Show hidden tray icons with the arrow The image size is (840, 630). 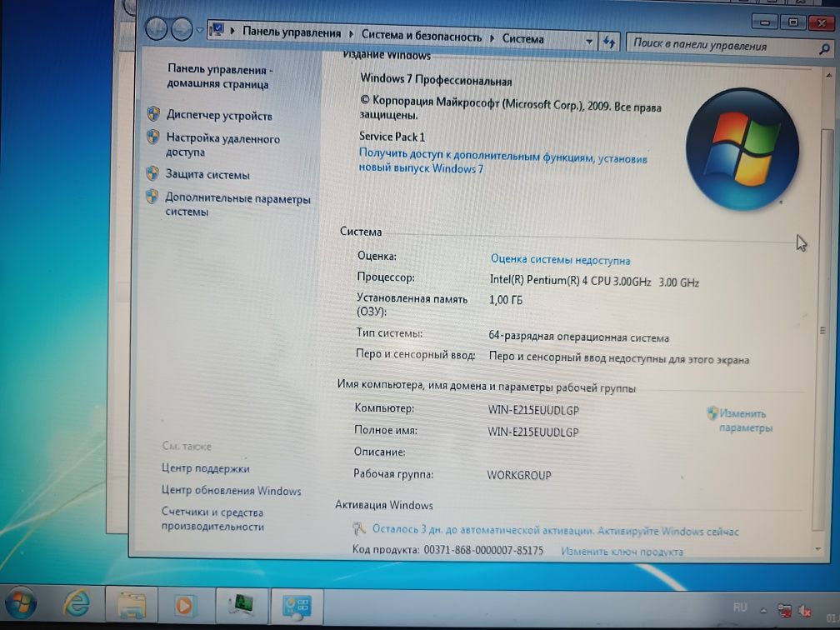click(762, 610)
